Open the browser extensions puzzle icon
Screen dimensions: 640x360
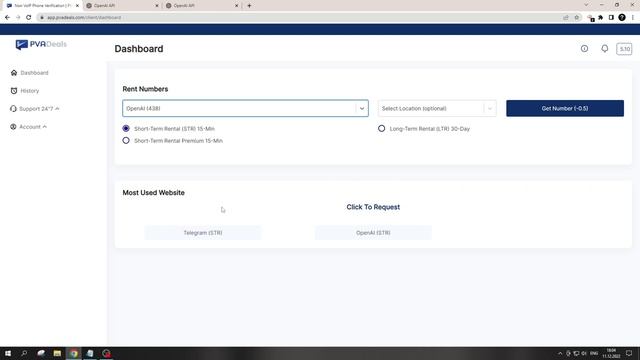pyautogui.click(x=600, y=18)
